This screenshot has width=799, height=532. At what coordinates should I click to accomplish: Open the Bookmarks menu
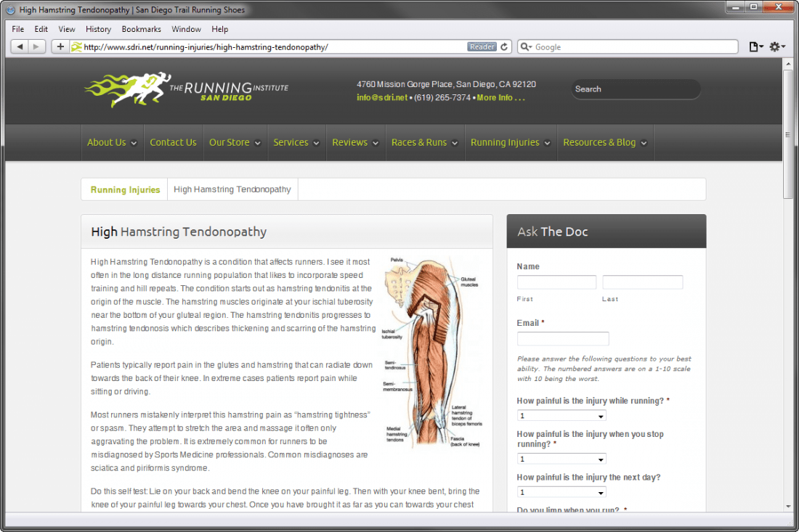click(141, 29)
